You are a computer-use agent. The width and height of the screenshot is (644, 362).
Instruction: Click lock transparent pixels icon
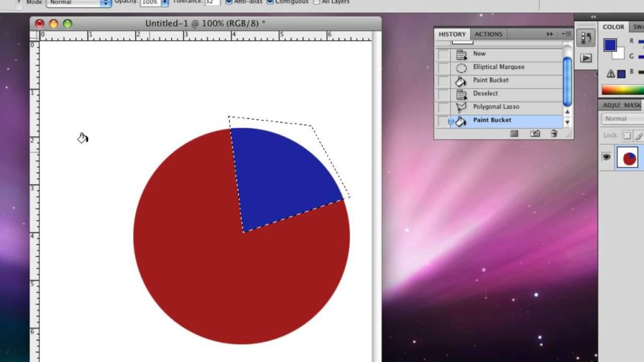pyautogui.click(x=626, y=135)
